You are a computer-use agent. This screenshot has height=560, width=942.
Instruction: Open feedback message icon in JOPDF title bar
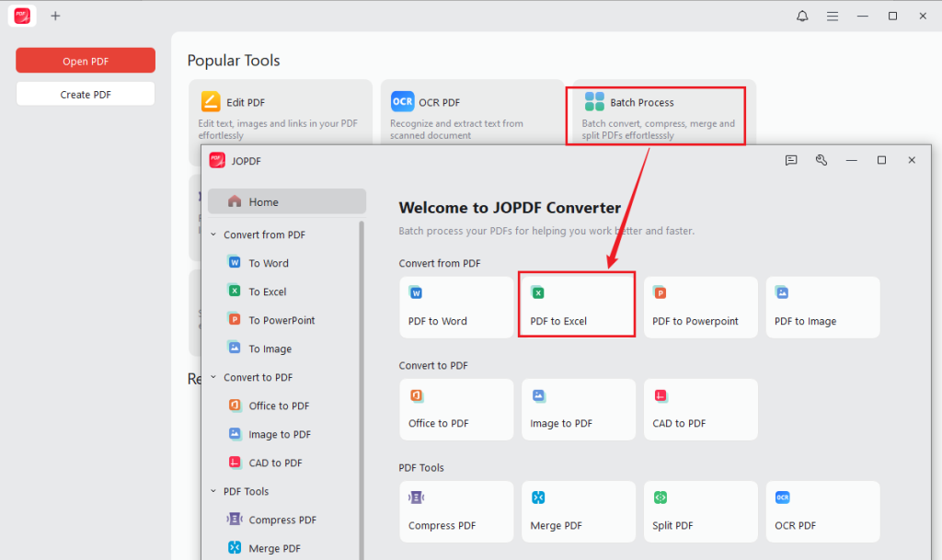[790, 160]
